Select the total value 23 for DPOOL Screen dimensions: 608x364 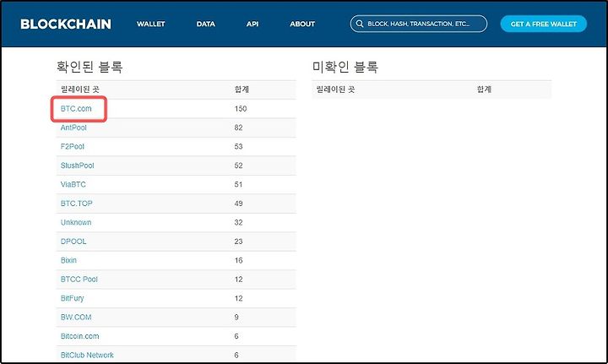coord(238,242)
